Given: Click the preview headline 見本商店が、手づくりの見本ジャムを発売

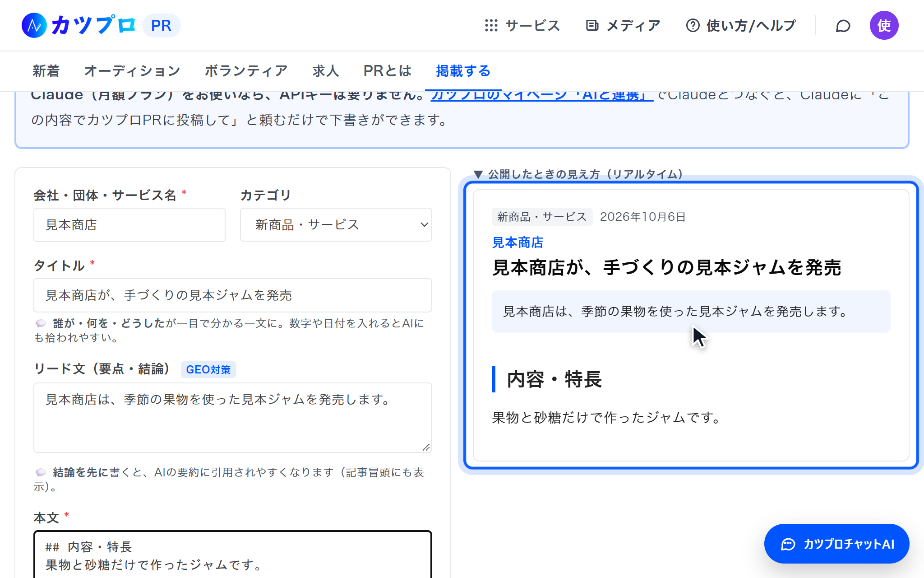Looking at the screenshot, I should (x=666, y=267).
